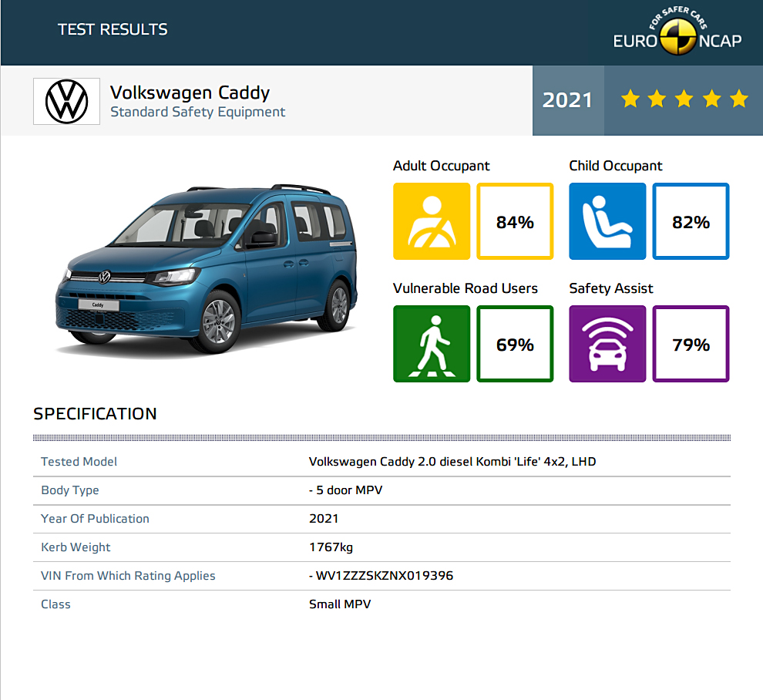Click the Year Of Publication row label
This screenshot has height=700, width=763.
click(x=95, y=518)
